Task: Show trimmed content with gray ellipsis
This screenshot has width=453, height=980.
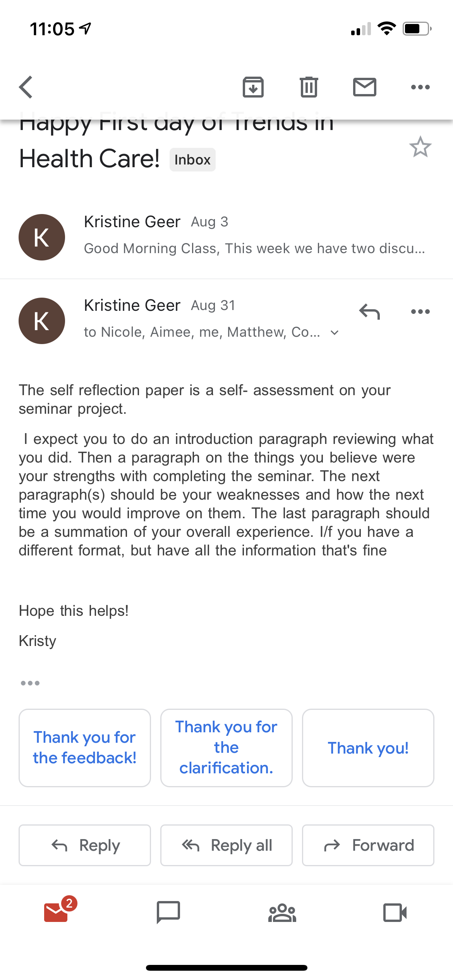Action: (x=30, y=683)
